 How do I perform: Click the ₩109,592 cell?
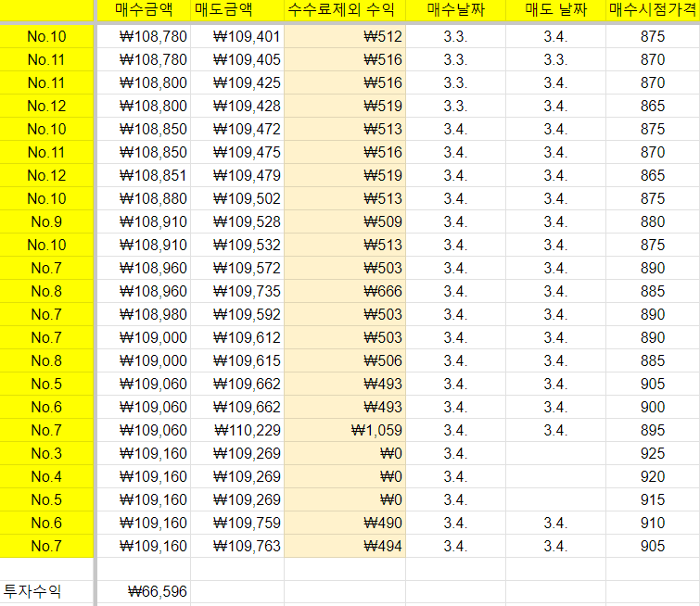(x=237, y=315)
